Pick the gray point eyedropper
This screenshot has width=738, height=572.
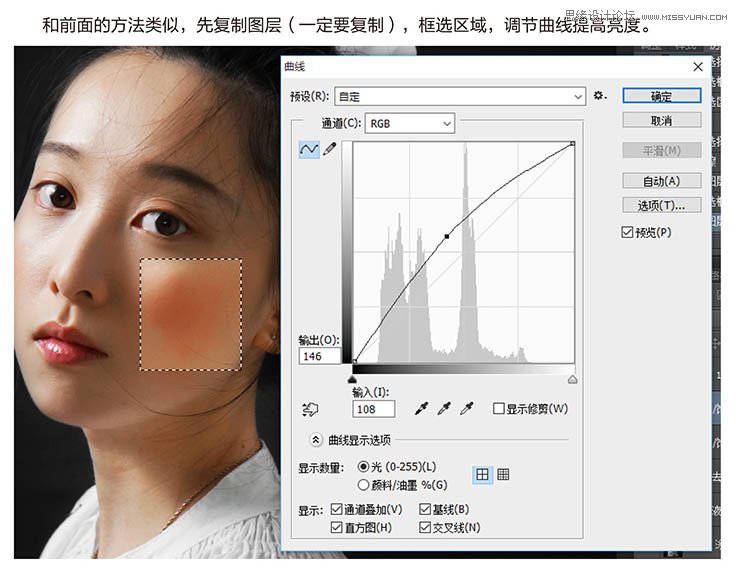[444, 409]
